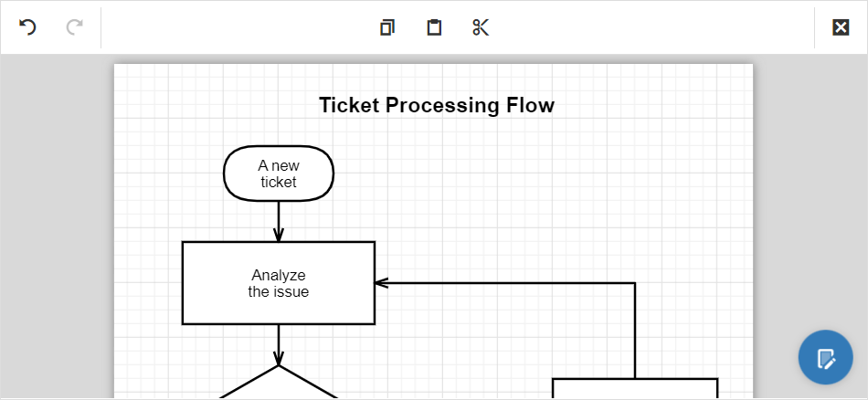Click the greyed-out Redo icon

click(x=74, y=27)
